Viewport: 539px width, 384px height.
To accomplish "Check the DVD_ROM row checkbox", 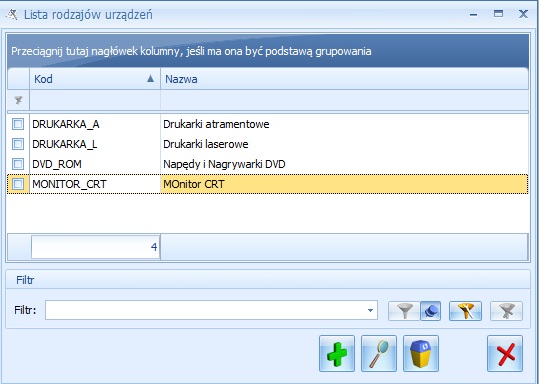I will click(18, 164).
